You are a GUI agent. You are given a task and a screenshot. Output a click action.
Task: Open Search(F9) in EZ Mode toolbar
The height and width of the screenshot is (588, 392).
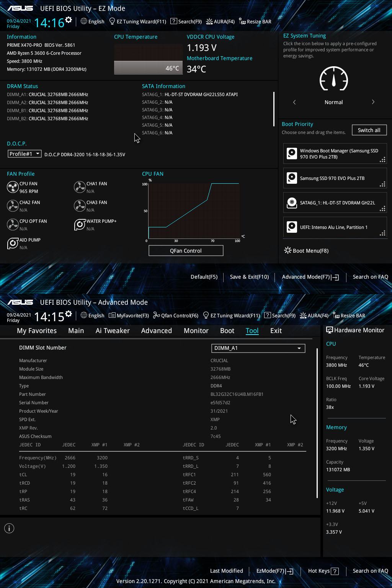(186, 21)
